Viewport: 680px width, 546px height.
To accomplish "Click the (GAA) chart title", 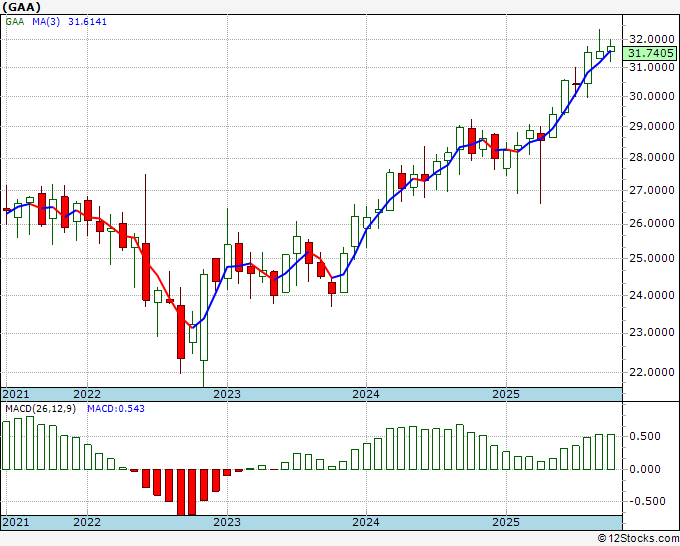I will click(22, 7).
